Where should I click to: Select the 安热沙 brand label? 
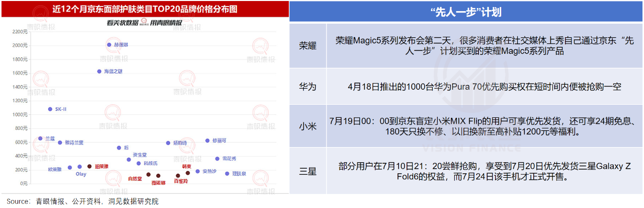209,172
